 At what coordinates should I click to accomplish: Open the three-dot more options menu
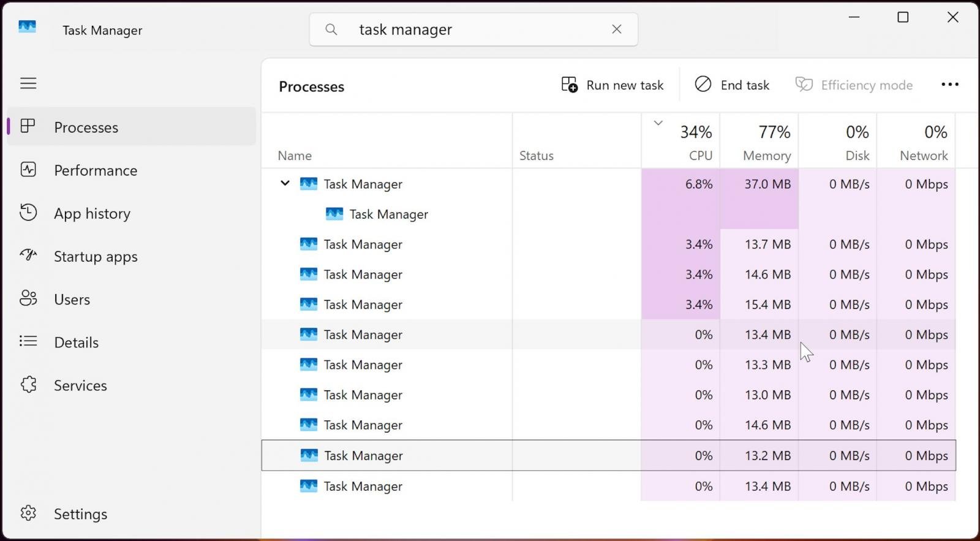pyautogui.click(x=949, y=85)
